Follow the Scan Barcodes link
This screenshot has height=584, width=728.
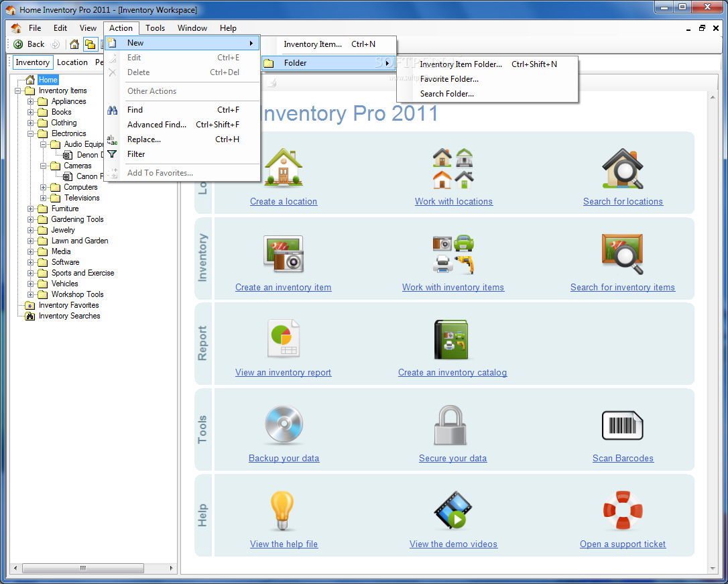coord(623,458)
